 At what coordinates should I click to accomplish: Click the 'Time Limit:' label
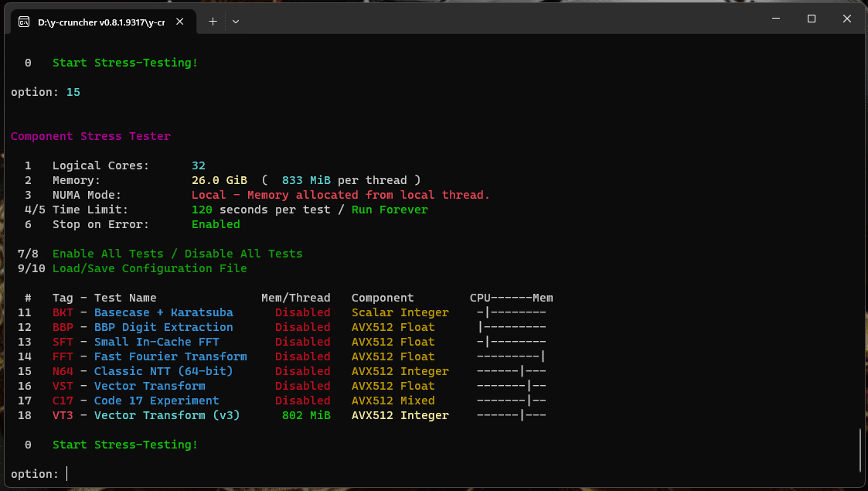tap(90, 210)
